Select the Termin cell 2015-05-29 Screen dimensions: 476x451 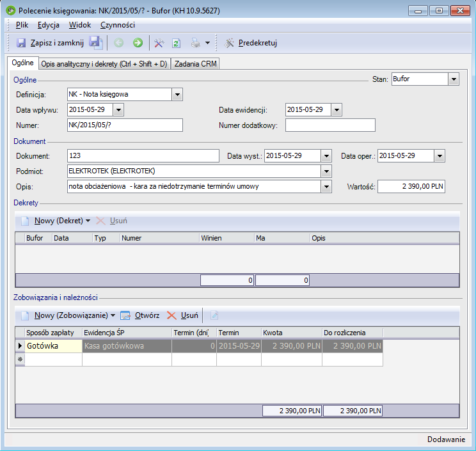click(x=239, y=346)
